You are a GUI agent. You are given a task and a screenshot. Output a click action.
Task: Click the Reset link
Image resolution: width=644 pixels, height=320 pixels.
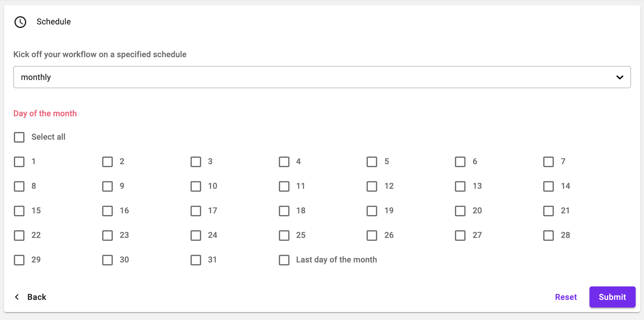click(x=566, y=297)
